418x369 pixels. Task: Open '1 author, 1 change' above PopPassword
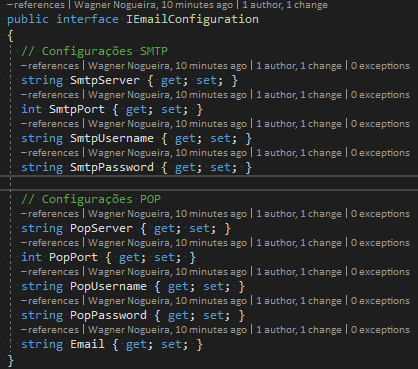pos(299,301)
